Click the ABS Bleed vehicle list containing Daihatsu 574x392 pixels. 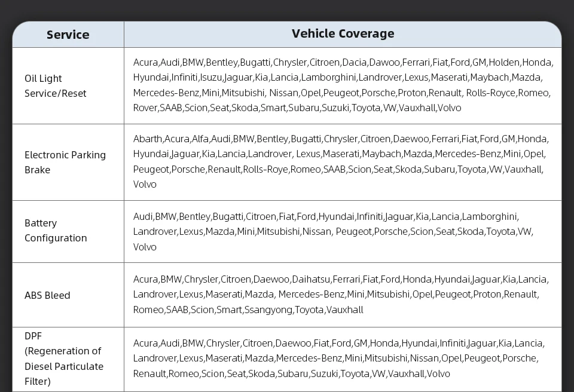pos(341,294)
